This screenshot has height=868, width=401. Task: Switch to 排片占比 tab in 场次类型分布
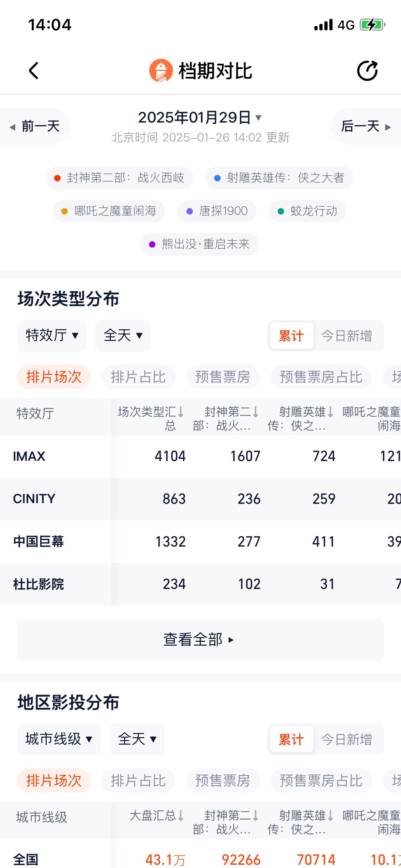point(138,377)
